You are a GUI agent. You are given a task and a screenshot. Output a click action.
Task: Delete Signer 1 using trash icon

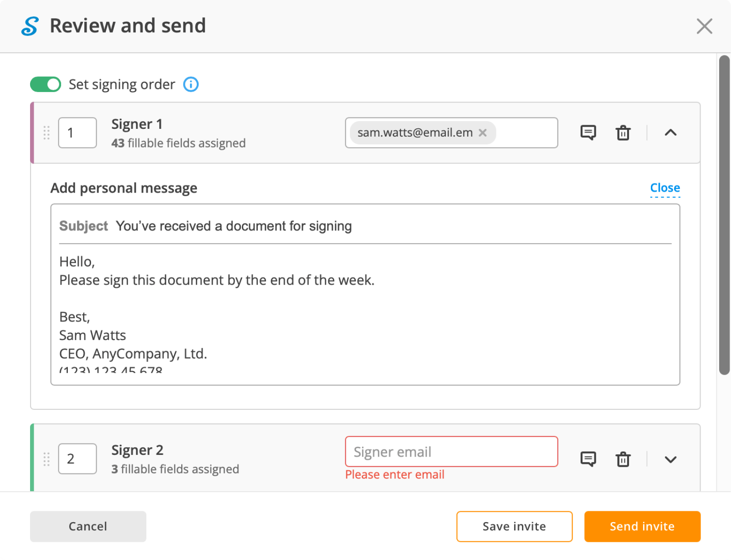click(623, 133)
